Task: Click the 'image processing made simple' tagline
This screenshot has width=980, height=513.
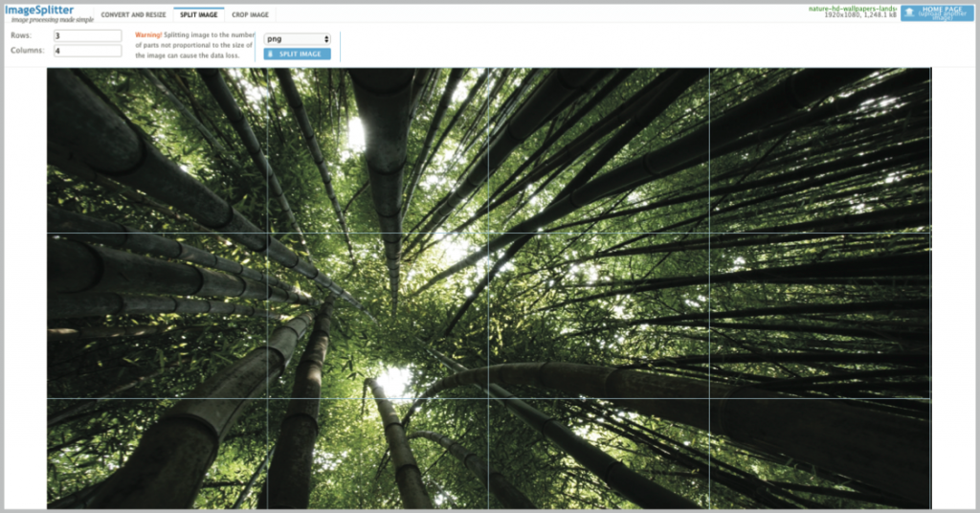Action: pos(53,20)
